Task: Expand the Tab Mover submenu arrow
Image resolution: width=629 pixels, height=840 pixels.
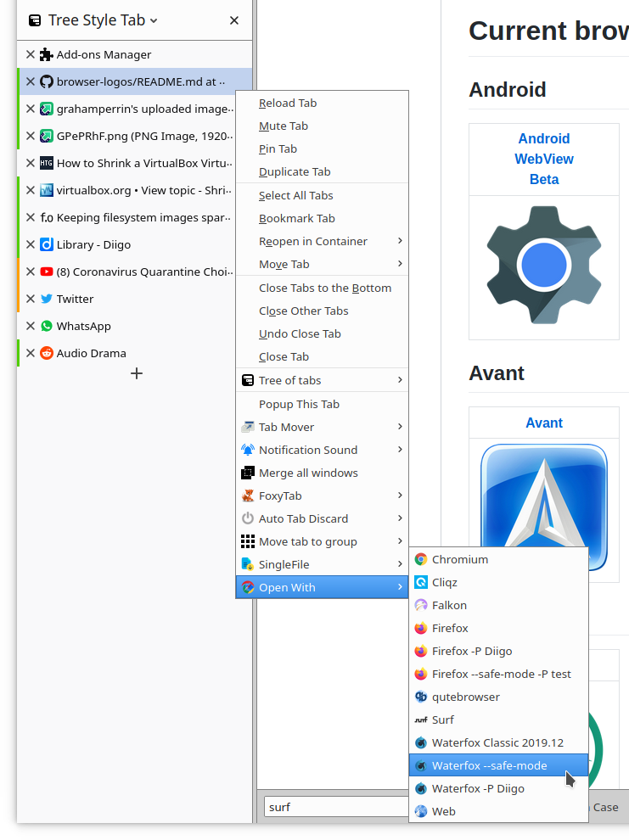Action: click(400, 427)
